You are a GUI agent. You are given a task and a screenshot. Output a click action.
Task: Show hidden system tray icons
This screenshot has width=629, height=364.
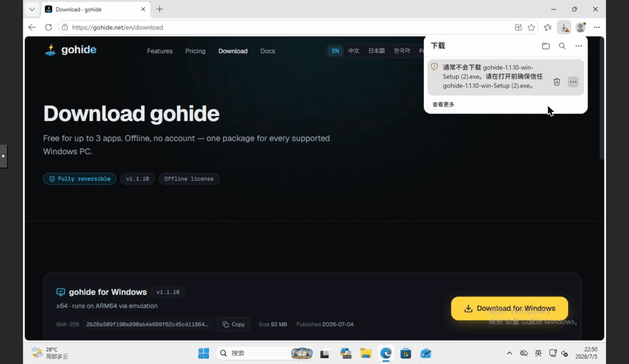(x=509, y=353)
